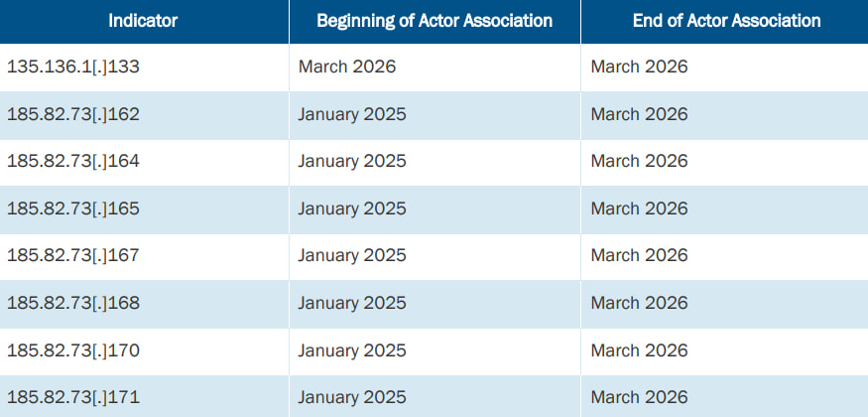Click the Beginning of Actor Association header

[x=434, y=21]
